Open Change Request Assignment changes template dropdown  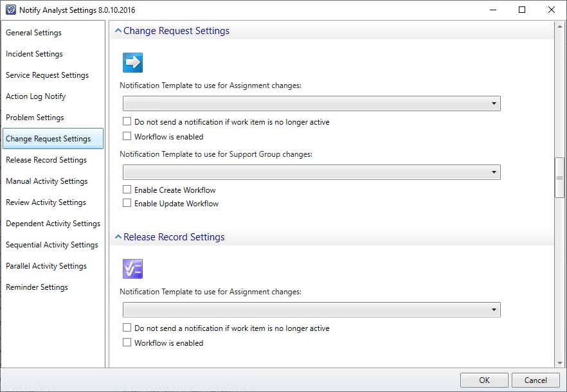[311, 103]
